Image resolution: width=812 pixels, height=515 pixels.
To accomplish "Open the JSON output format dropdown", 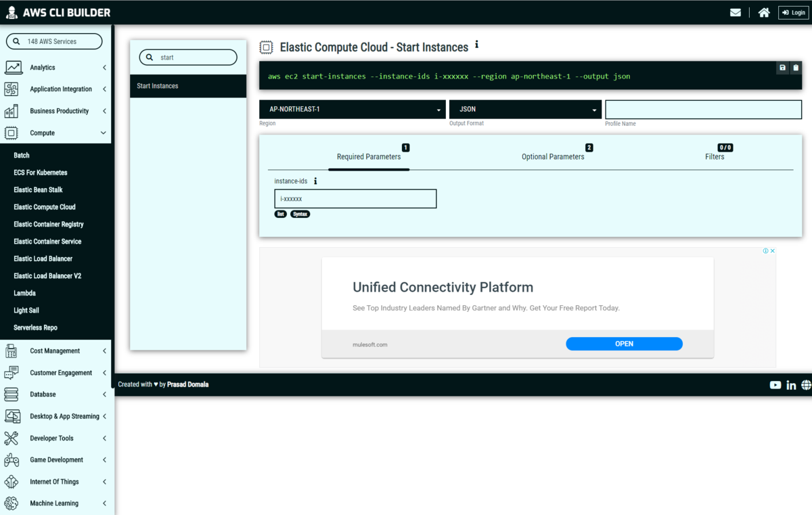I will (525, 109).
